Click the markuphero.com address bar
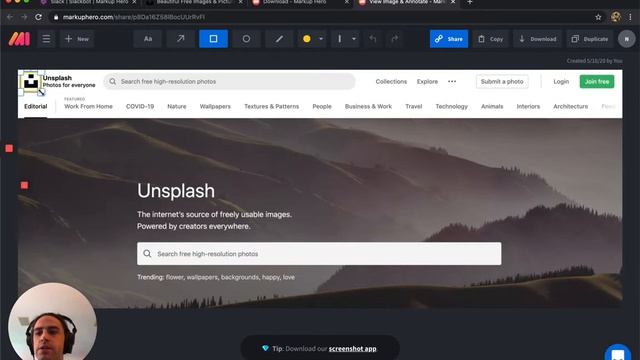Viewport: 640px width, 360px height. click(327, 17)
